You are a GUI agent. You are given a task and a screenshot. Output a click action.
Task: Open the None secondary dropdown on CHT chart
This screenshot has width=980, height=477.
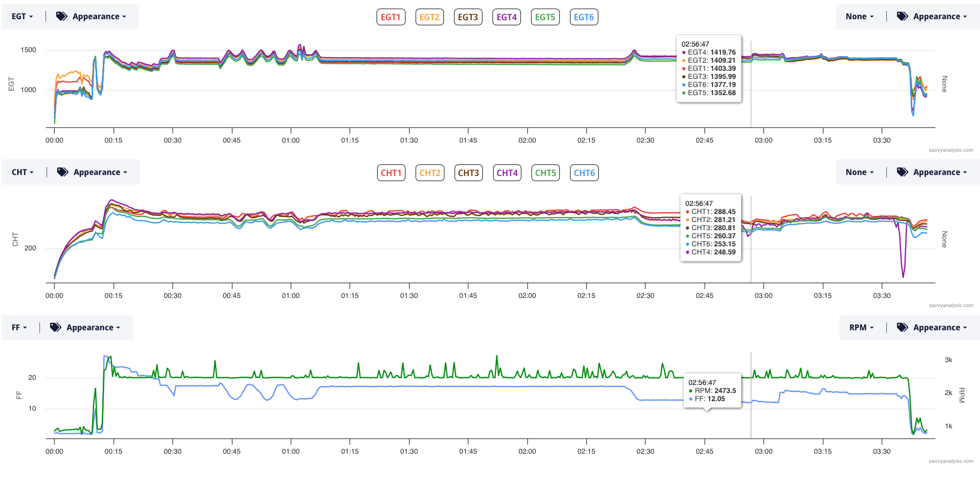tap(860, 172)
